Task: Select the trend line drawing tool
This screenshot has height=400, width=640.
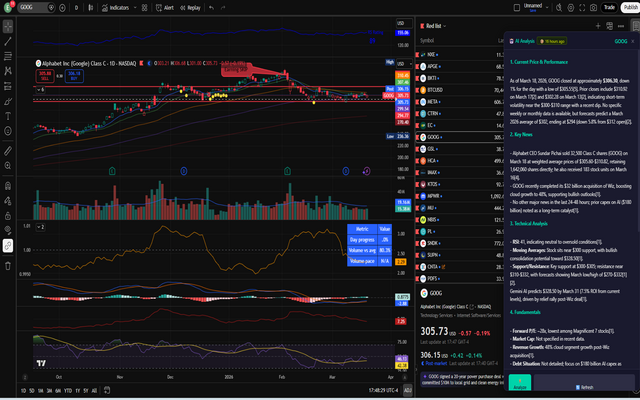Action: click(8, 41)
